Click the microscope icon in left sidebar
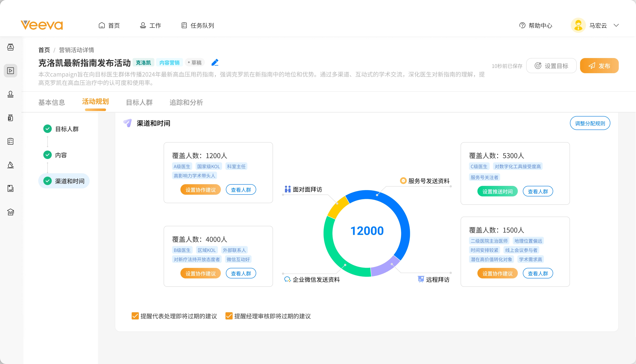Screen dimensions: 636x364 coord(11,165)
